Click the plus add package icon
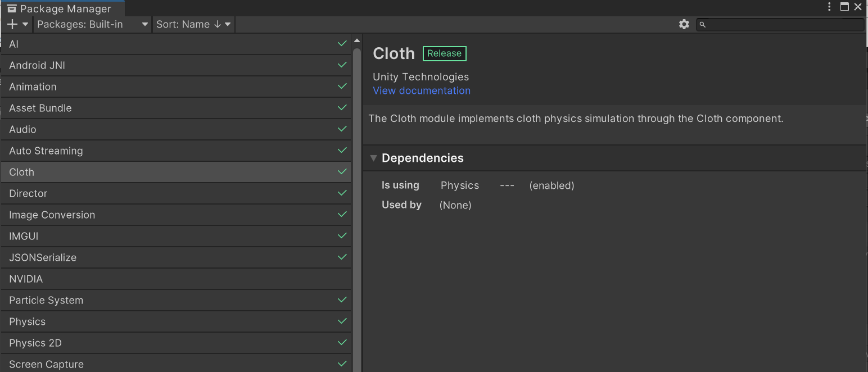This screenshot has width=868, height=372. click(12, 24)
